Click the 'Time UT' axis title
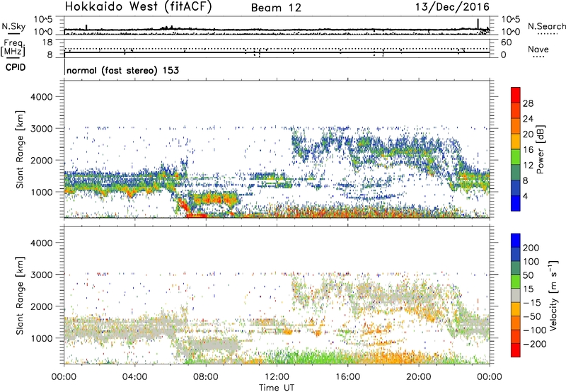 (277, 388)
